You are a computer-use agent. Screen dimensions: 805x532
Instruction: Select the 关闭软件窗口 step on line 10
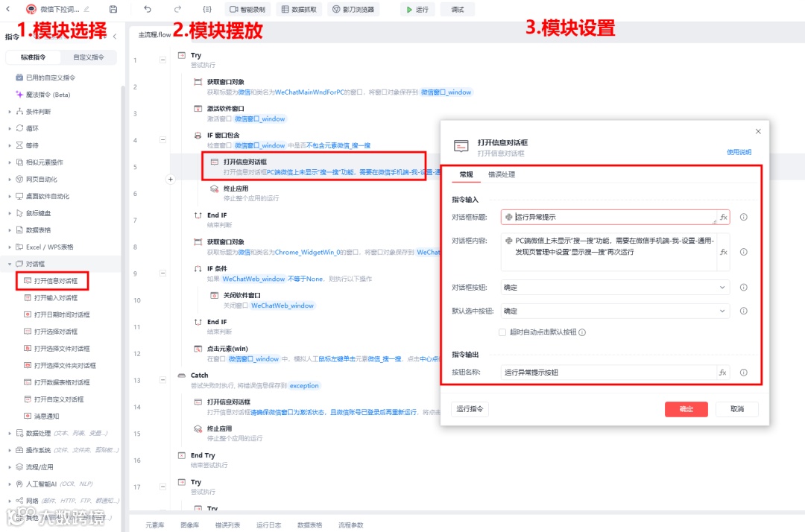coord(263,300)
